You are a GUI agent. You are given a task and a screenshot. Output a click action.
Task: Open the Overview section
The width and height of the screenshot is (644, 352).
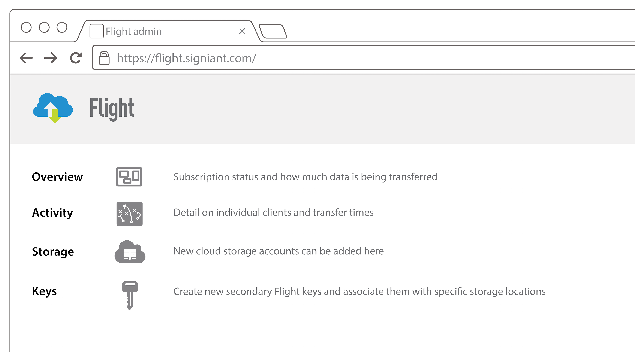pos(57,177)
